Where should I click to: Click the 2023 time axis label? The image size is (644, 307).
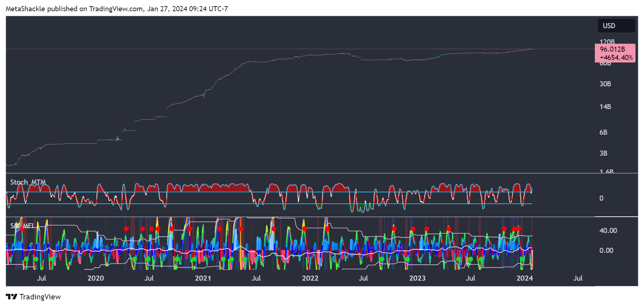tap(417, 278)
